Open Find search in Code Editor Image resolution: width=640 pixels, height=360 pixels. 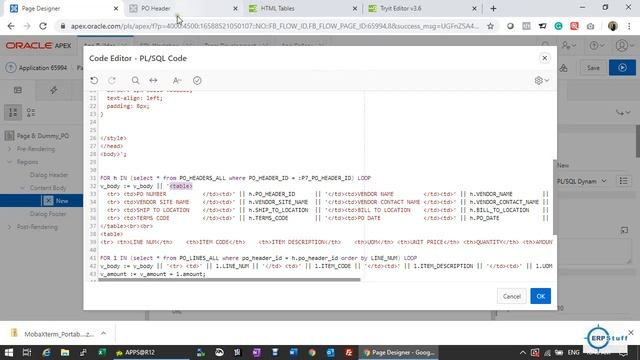(x=136, y=80)
